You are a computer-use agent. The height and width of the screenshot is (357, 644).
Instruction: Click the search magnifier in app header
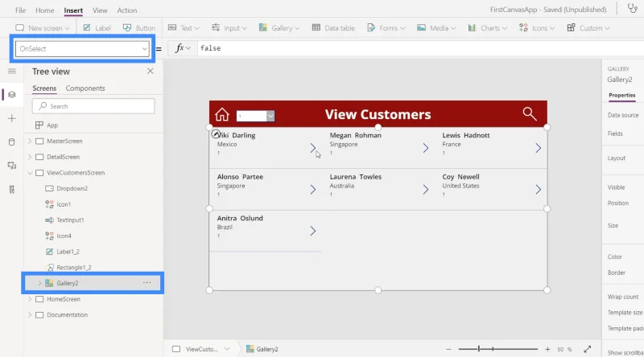pos(530,113)
